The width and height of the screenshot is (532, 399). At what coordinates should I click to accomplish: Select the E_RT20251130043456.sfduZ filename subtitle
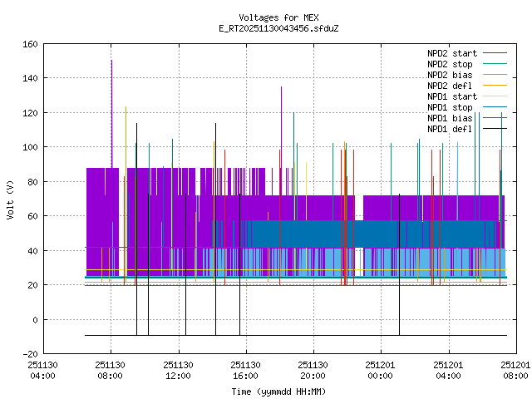coord(278,28)
